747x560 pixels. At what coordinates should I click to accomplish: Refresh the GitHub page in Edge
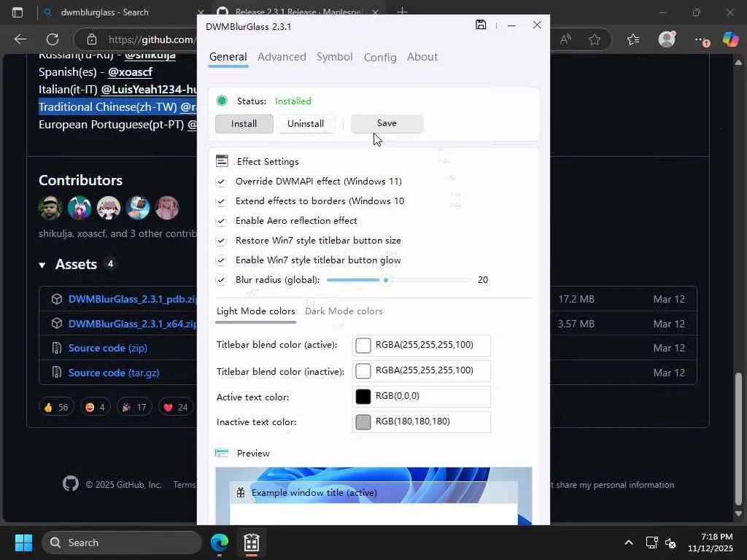pyautogui.click(x=53, y=39)
